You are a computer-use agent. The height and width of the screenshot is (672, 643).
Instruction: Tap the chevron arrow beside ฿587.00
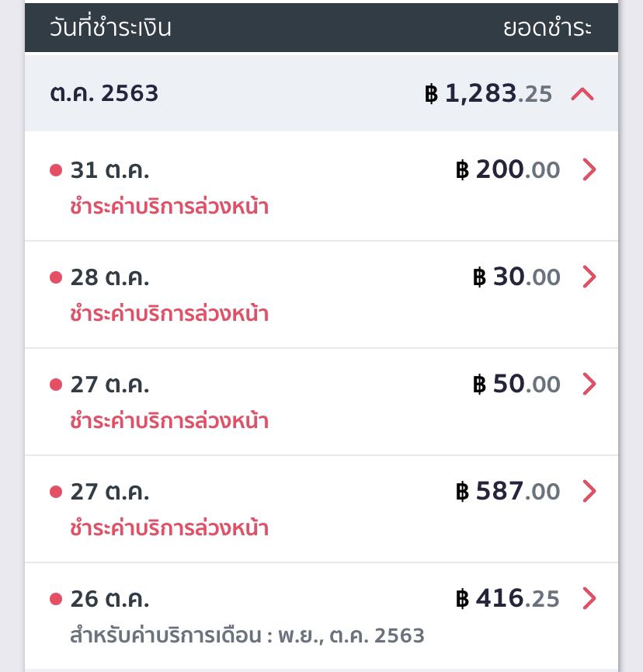pyautogui.click(x=589, y=491)
